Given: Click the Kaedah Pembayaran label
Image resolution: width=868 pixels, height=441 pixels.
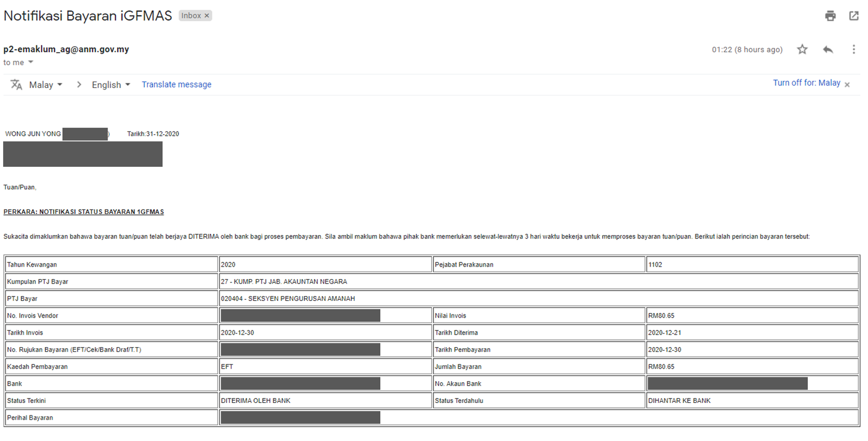Looking at the screenshot, I should [x=37, y=367].
